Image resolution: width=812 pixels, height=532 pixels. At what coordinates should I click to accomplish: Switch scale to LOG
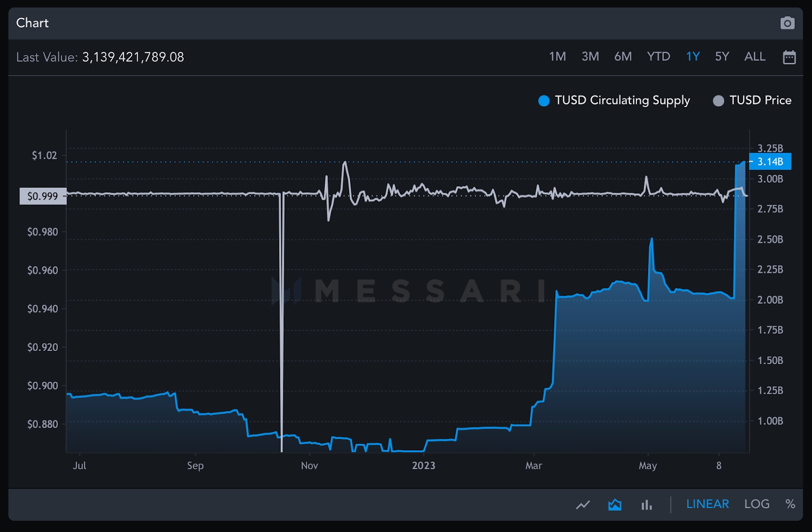point(757,504)
